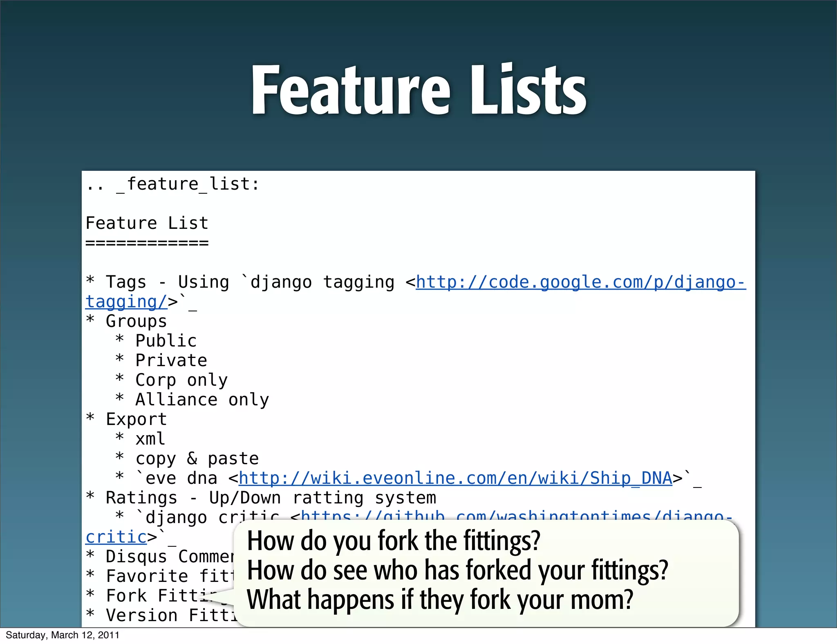
Task: Click the '* Corp only' sub-item
Action: [x=172, y=380]
